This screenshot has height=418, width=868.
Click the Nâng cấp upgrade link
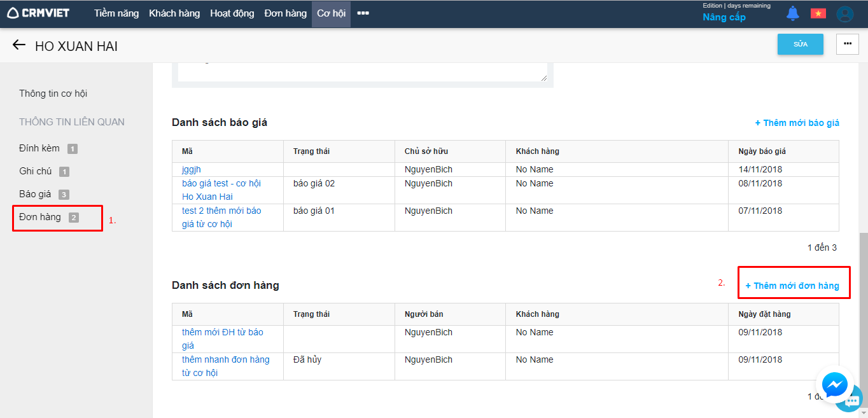(x=724, y=17)
